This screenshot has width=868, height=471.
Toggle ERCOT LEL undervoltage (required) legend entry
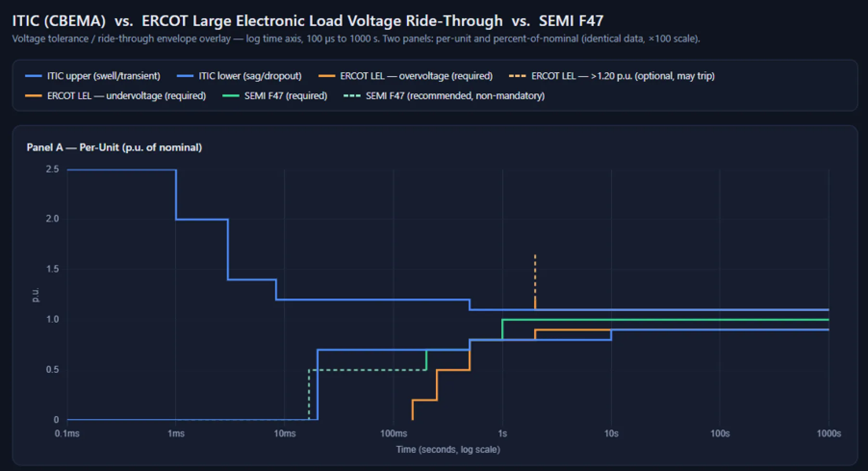click(x=115, y=96)
